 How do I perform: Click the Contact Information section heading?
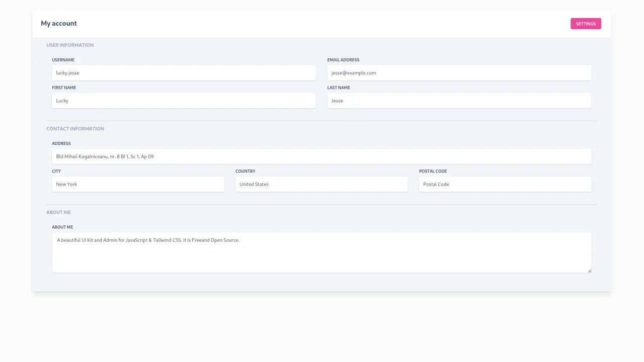(75, 129)
